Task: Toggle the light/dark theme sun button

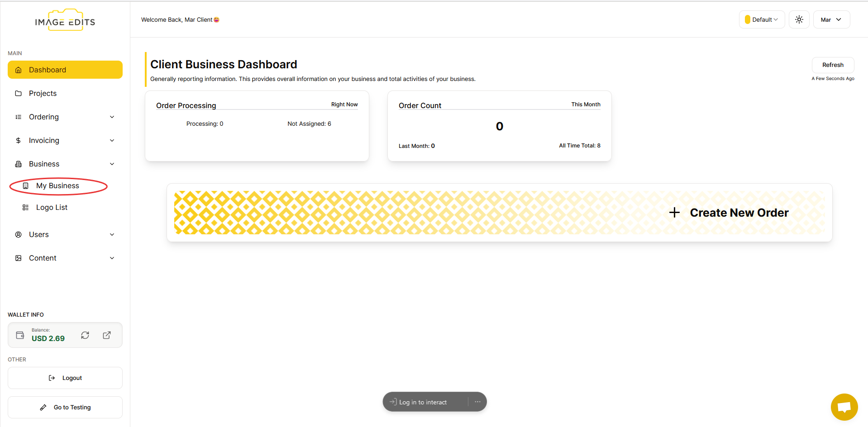Action: (x=799, y=19)
